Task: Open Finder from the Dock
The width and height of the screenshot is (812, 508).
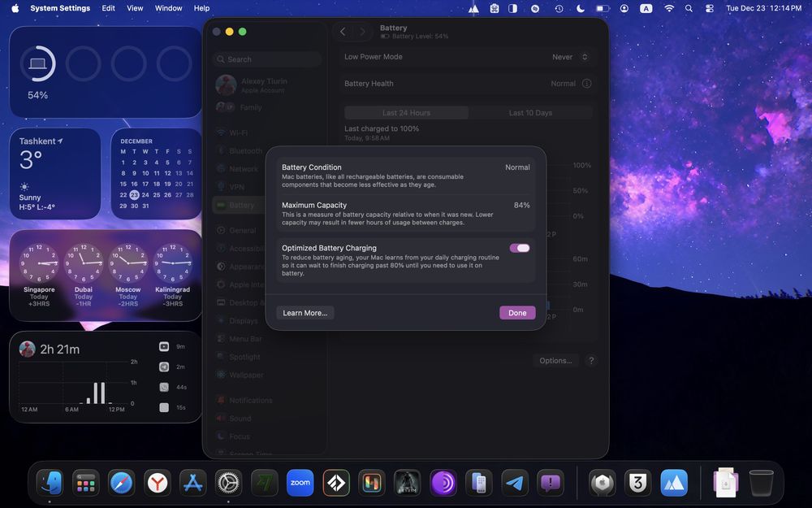Action: coord(50,483)
